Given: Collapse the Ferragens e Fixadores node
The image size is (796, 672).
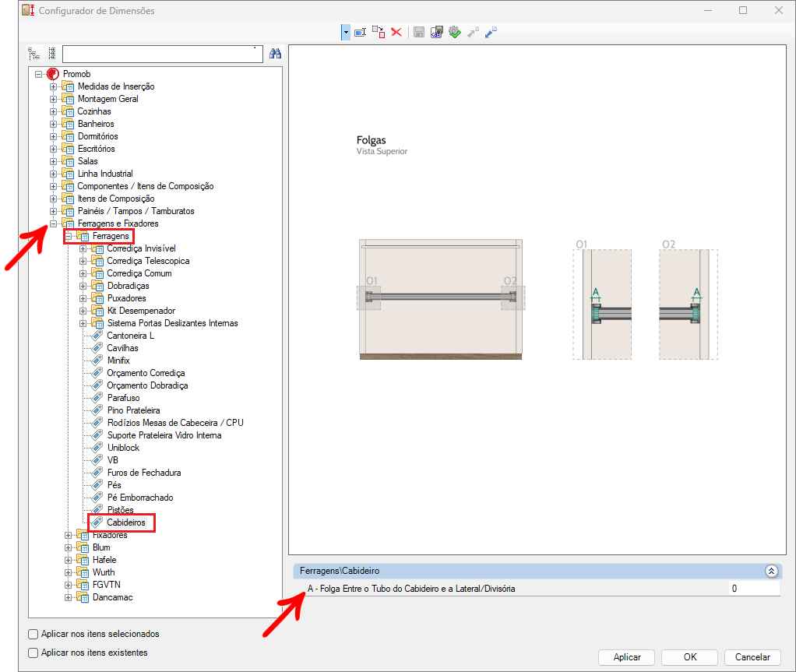Looking at the screenshot, I should (53, 223).
